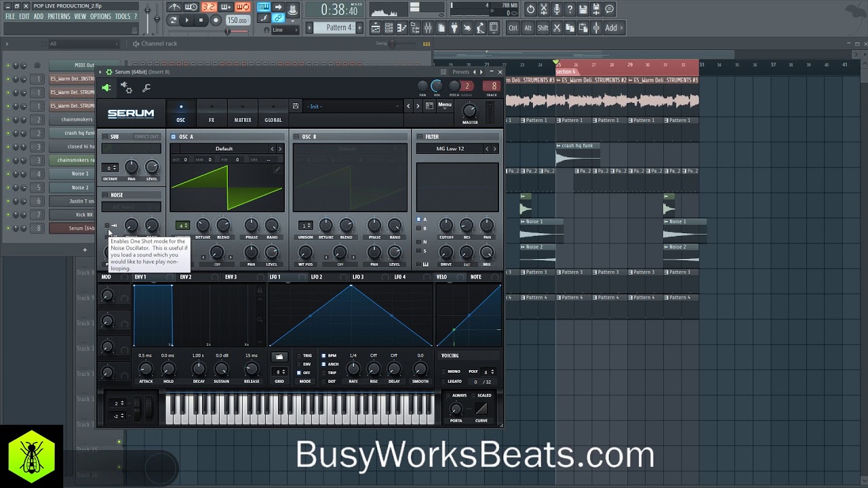The height and width of the screenshot is (488, 868).
Task: Click the Record button in transport
Action: [x=216, y=20]
